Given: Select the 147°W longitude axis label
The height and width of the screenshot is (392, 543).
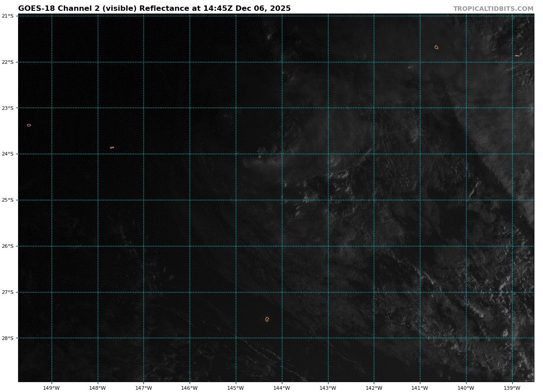Looking at the screenshot, I should tap(143, 388).
